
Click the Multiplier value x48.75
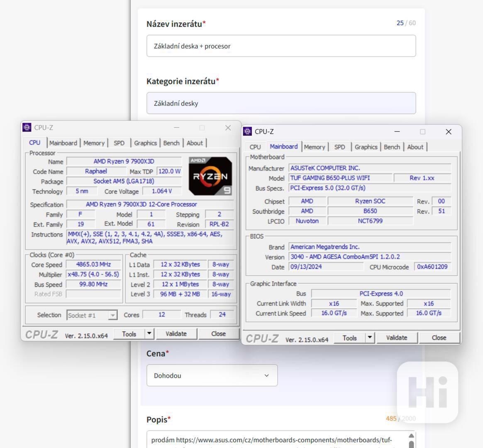click(x=93, y=274)
